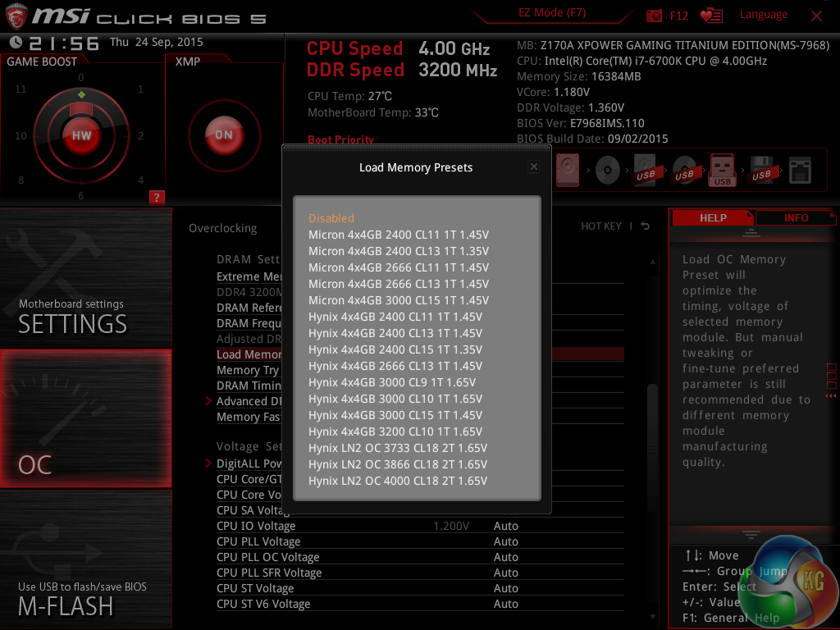Click the back arrow next to HOT KEY
Image resolution: width=840 pixels, height=630 pixels.
tap(645, 226)
